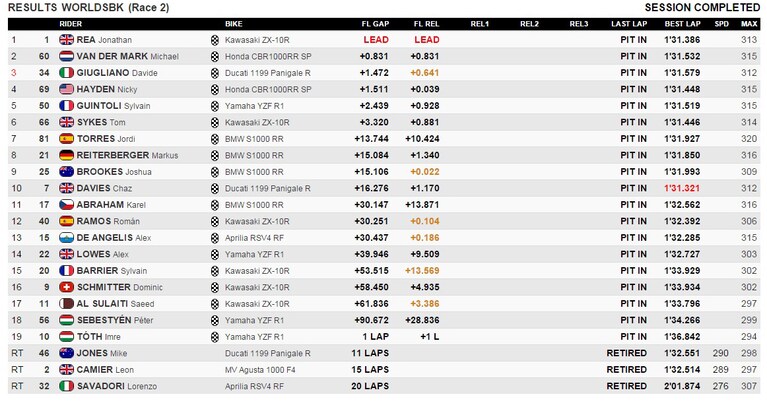Click the checkered flag icon in TORRES row
The height and width of the screenshot is (413, 767).
[x=215, y=139]
